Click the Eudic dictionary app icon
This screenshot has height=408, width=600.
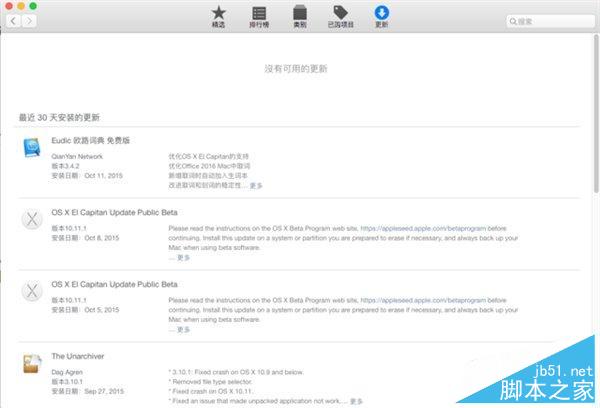click(x=32, y=147)
